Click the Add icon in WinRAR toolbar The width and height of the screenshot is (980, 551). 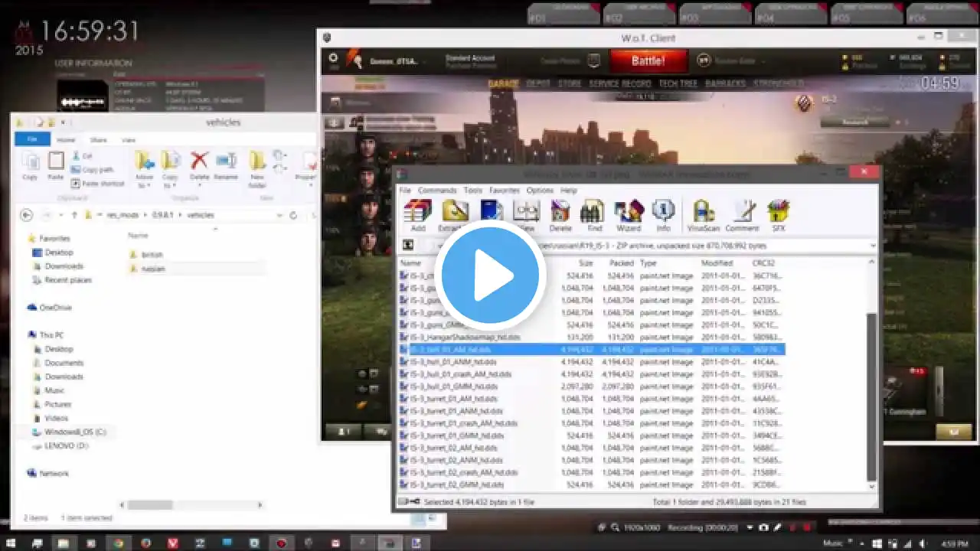[x=418, y=215]
